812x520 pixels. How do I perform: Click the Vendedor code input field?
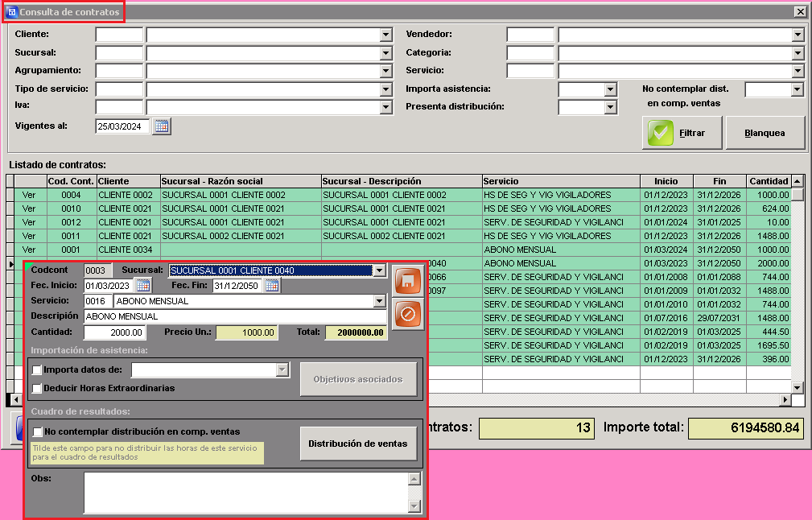click(530, 35)
